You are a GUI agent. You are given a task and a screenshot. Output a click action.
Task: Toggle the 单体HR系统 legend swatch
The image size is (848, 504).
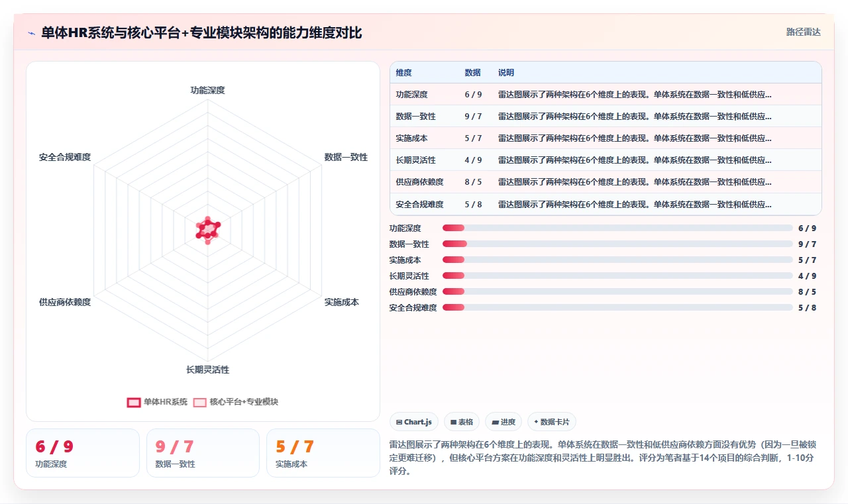[134, 402]
